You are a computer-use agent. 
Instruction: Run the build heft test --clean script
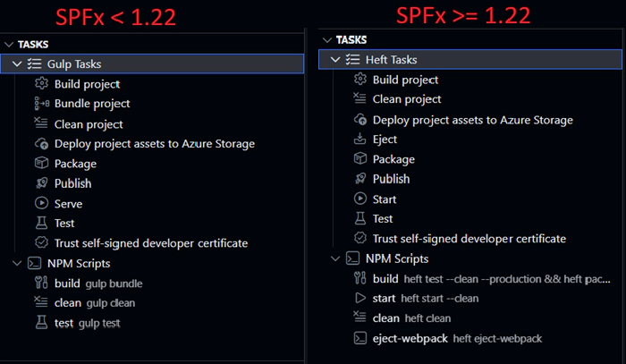pos(492,278)
